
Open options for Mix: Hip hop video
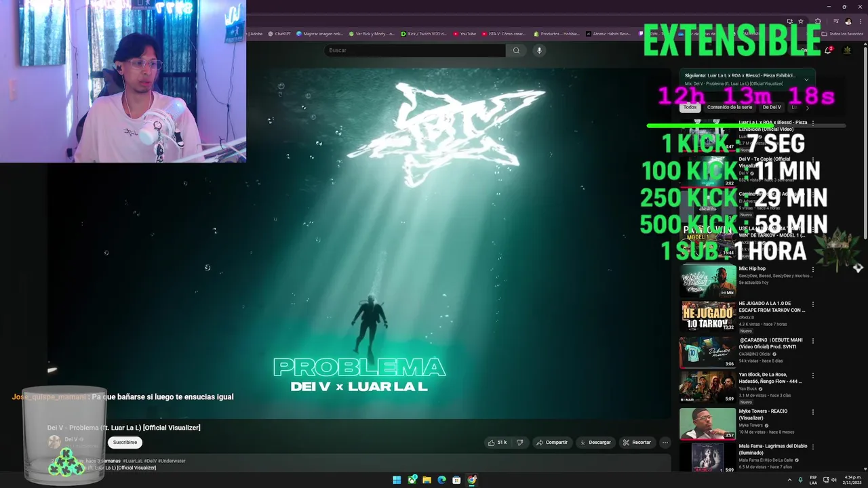[813, 269]
